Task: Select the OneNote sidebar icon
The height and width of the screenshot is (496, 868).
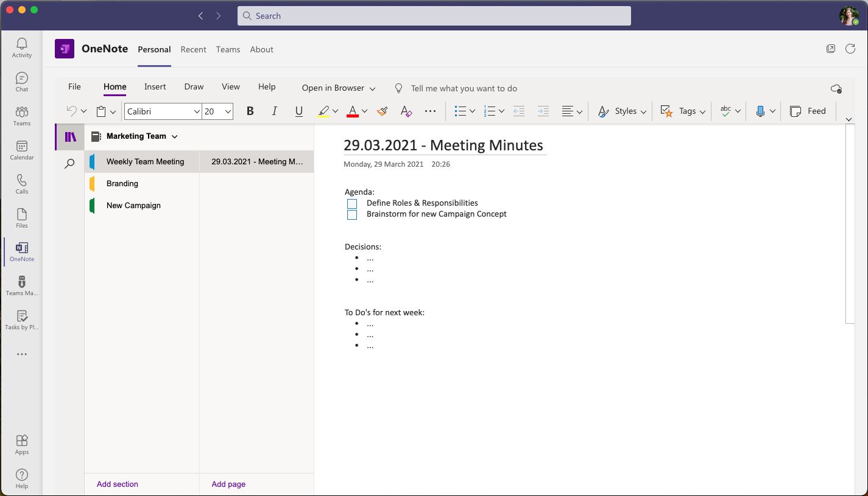Action: tap(22, 251)
